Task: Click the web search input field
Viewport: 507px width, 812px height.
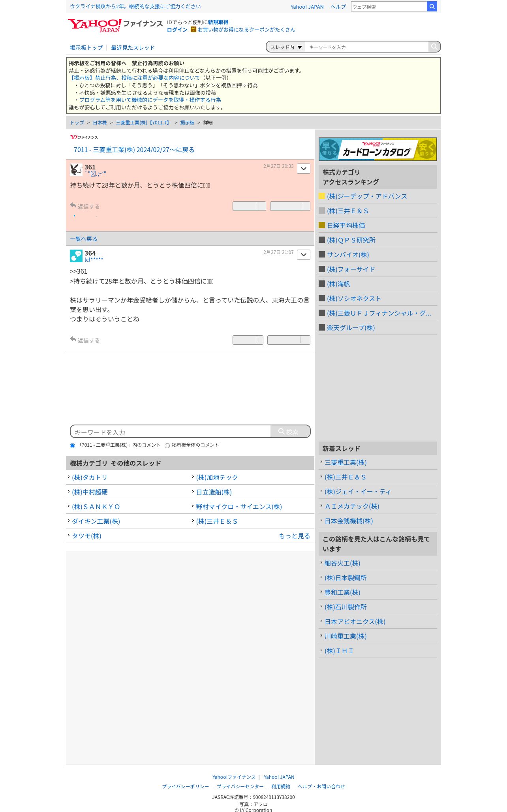Action: point(389,6)
